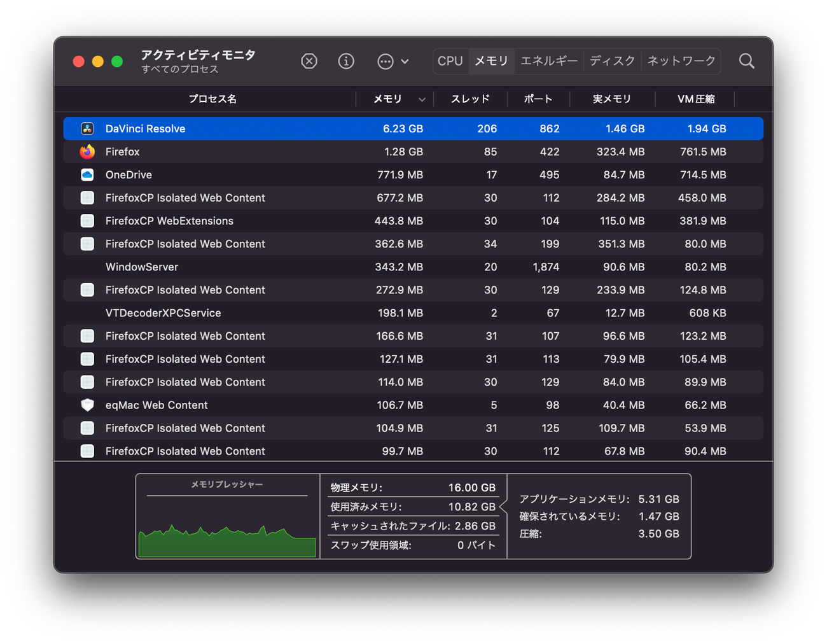
Task: Open process info with the (i) icon
Action: [x=346, y=61]
